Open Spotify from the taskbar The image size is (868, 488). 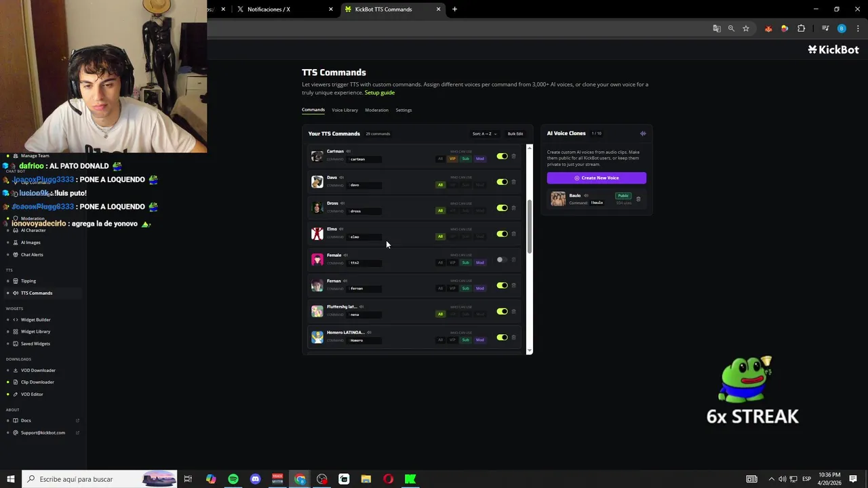point(233,479)
